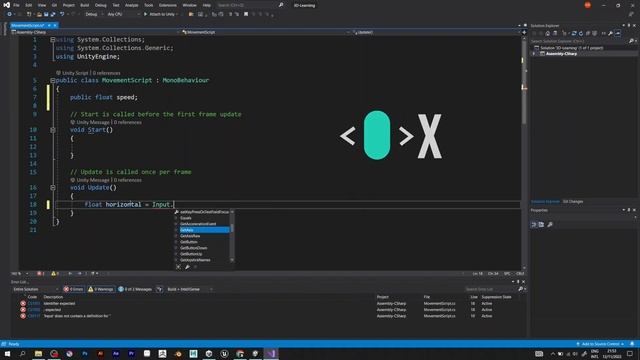The image size is (640, 360).
Task: Open the File menu
Action: coord(16,5)
